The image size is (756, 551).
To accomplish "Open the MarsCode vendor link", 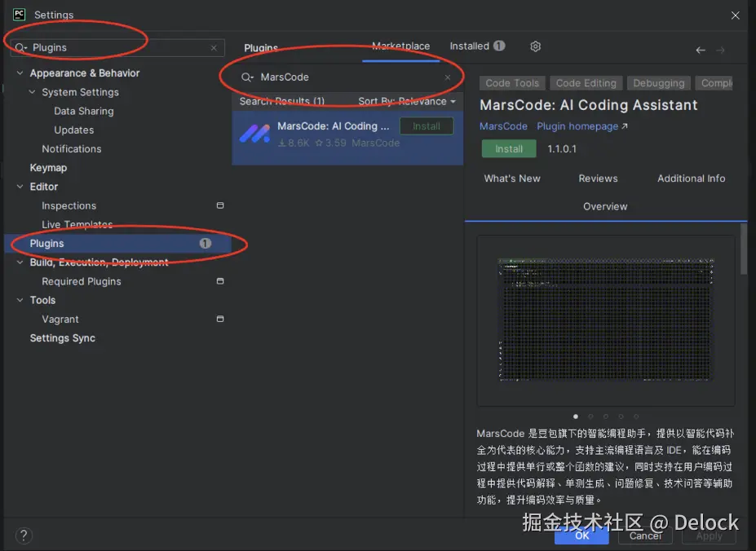I will pyautogui.click(x=503, y=126).
